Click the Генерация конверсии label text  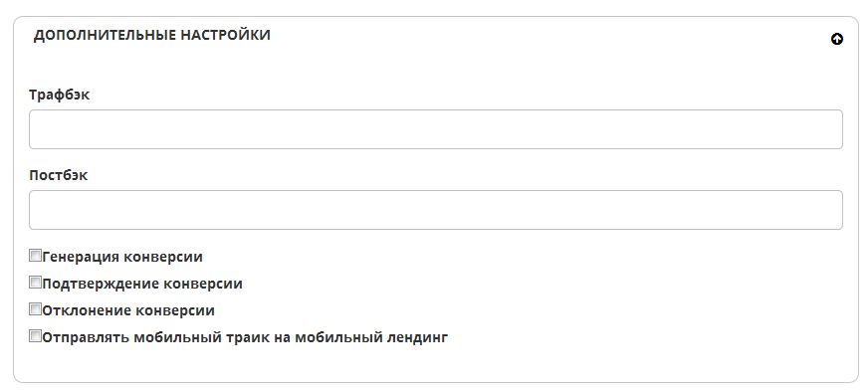coord(122,257)
